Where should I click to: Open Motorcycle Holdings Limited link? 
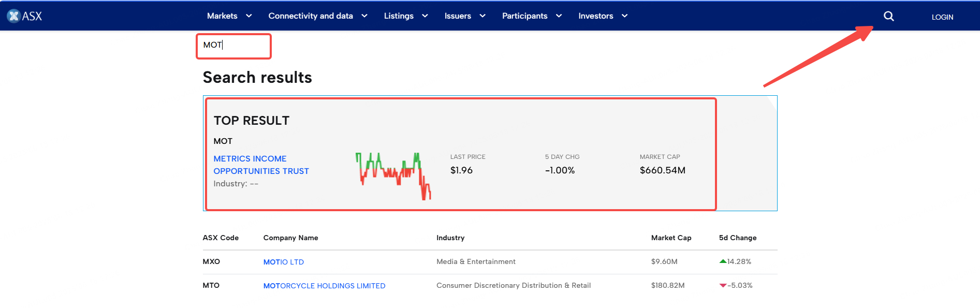coord(324,286)
